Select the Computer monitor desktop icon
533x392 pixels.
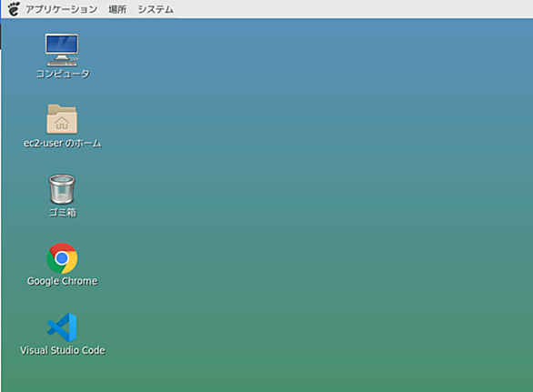point(62,50)
